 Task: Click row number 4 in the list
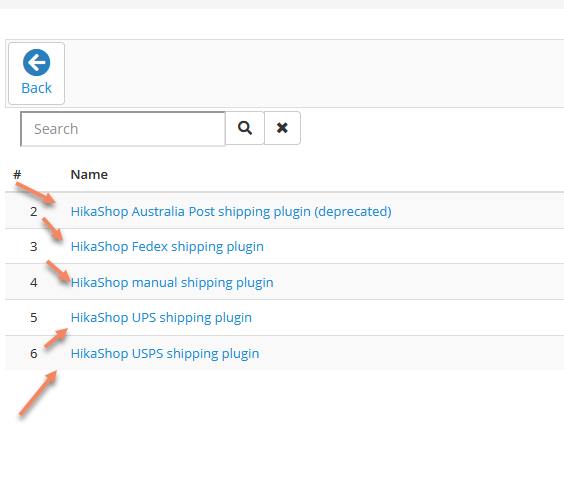pos(33,283)
